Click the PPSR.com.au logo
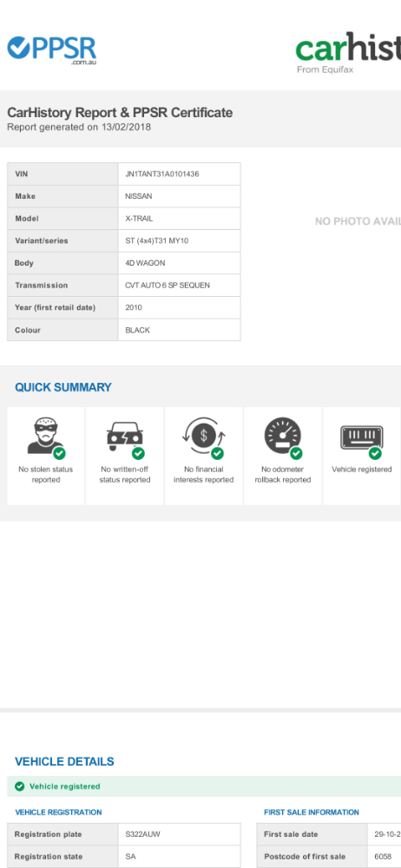The width and height of the screenshot is (401, 868). pyautogui.click(x=51, y=49)
